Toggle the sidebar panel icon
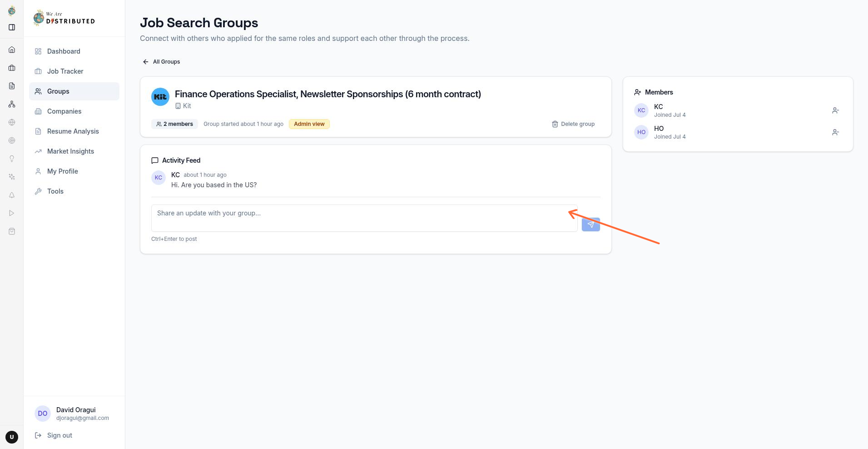868x449 pixels. (x=12, y=27)
